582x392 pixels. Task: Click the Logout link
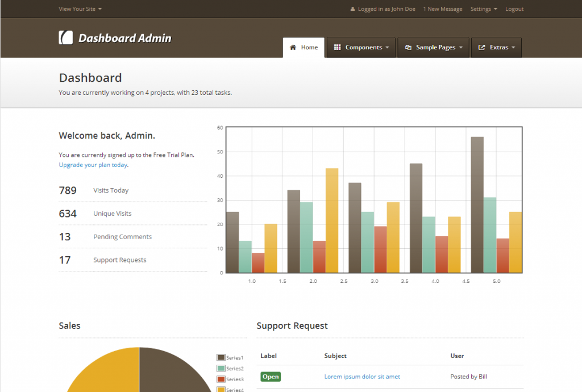click(514, 9)
